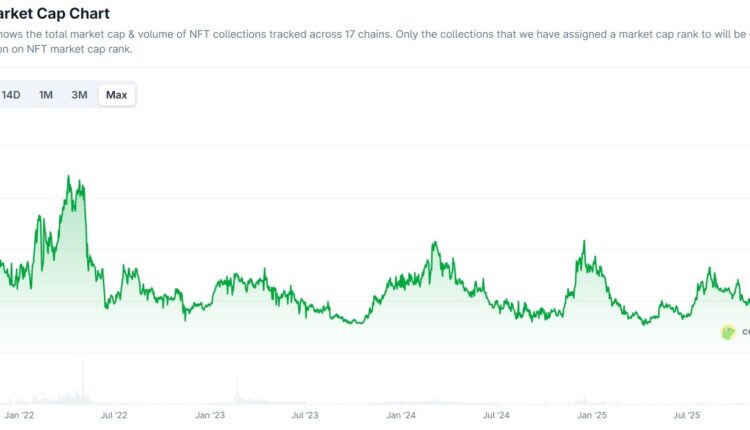Click the volume bar spike near Jan '23
The image size is (750, 430).
237,386
